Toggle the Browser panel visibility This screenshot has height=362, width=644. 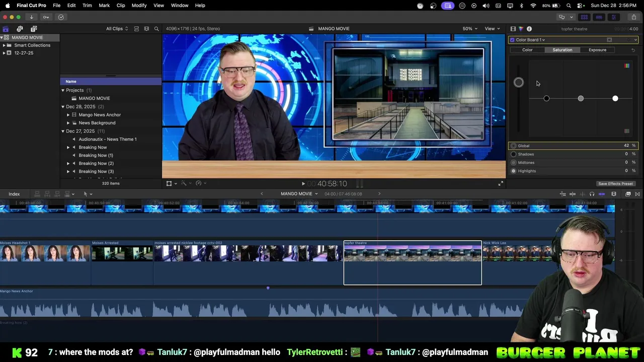tap(584, 17)
